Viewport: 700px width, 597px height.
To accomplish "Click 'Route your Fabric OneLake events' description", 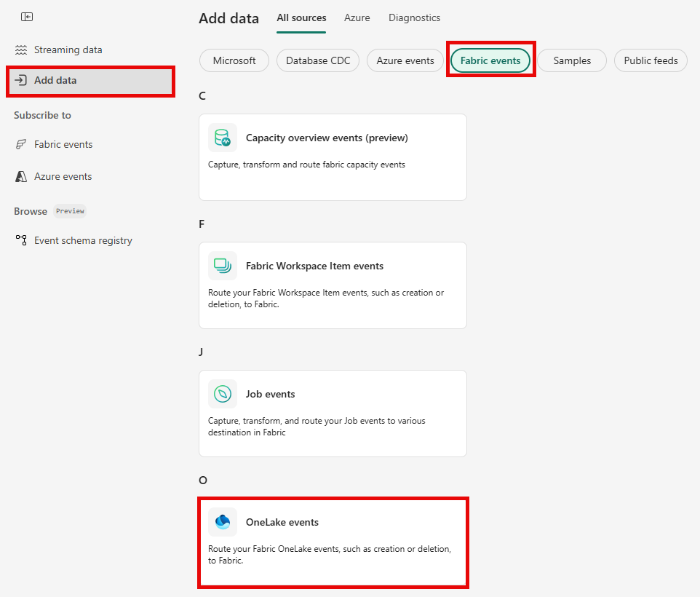I will (x=330, y=555).
